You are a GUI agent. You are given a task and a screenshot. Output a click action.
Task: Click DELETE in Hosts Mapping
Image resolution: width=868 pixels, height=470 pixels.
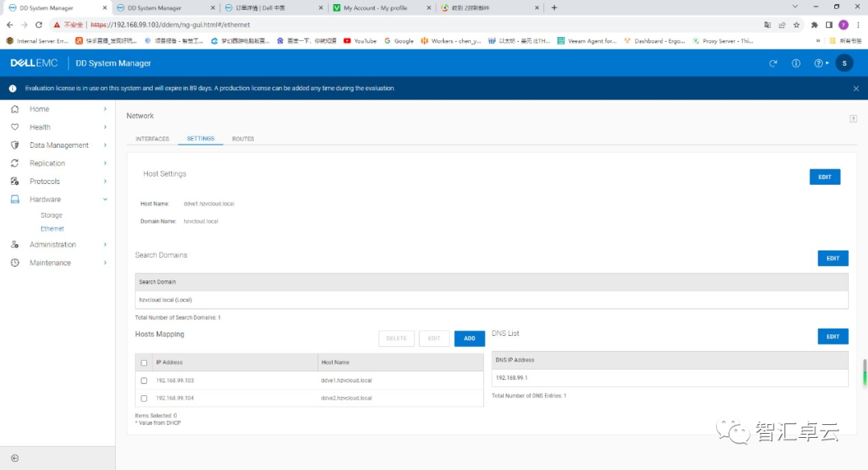(396, 338)
